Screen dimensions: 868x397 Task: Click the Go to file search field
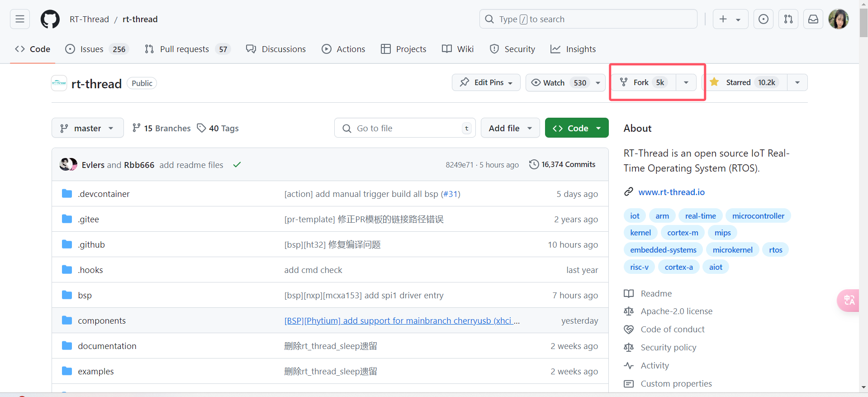pyautogui.click(x=405, y=128)
